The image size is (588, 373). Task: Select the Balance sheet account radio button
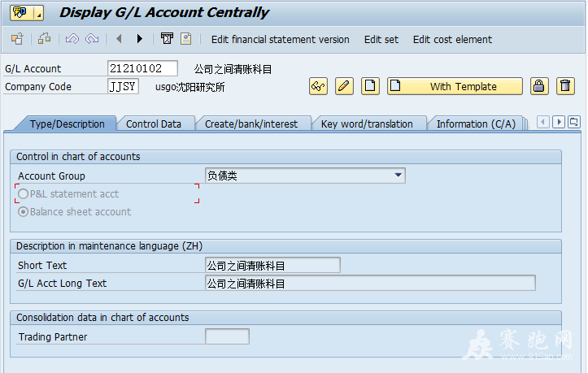(24, 212)
